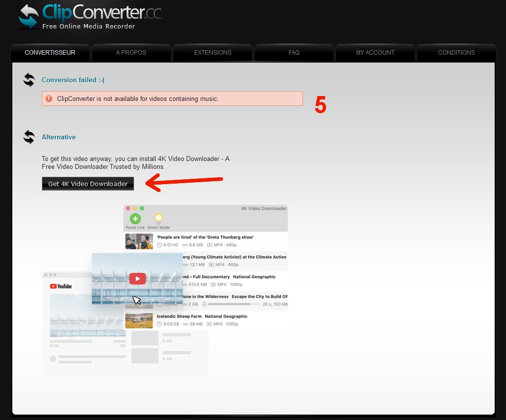Click the arrows icon beside Alternative
Image resolution: width=506 pixels, height=420 pixels.
tap(29, 137)
